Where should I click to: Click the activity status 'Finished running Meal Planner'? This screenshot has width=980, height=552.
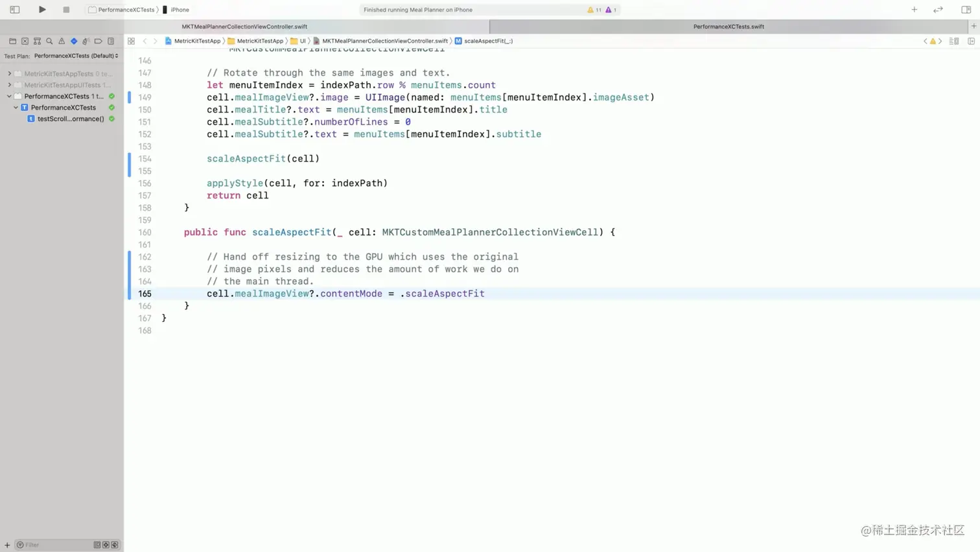click(x=418, y=10)
